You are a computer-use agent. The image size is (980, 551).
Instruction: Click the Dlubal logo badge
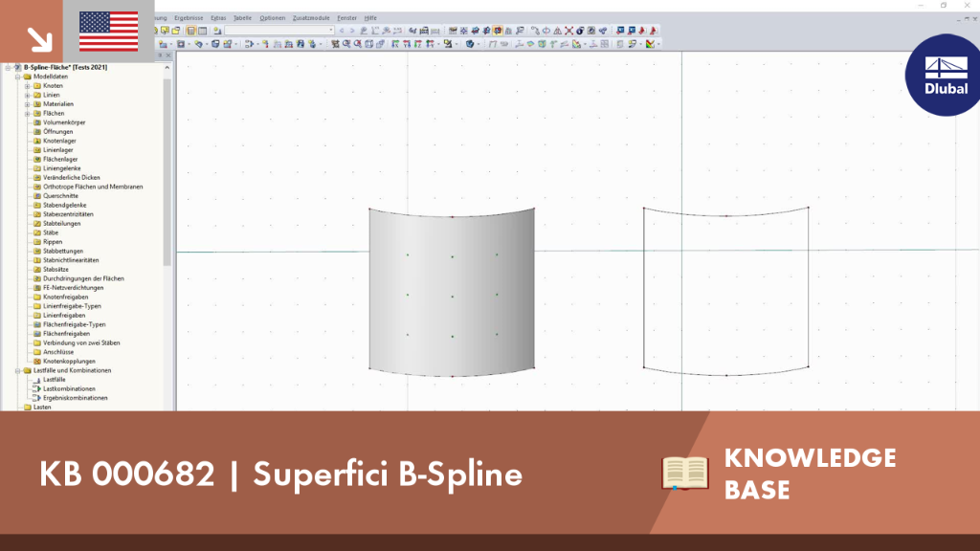tap(945, 75)
